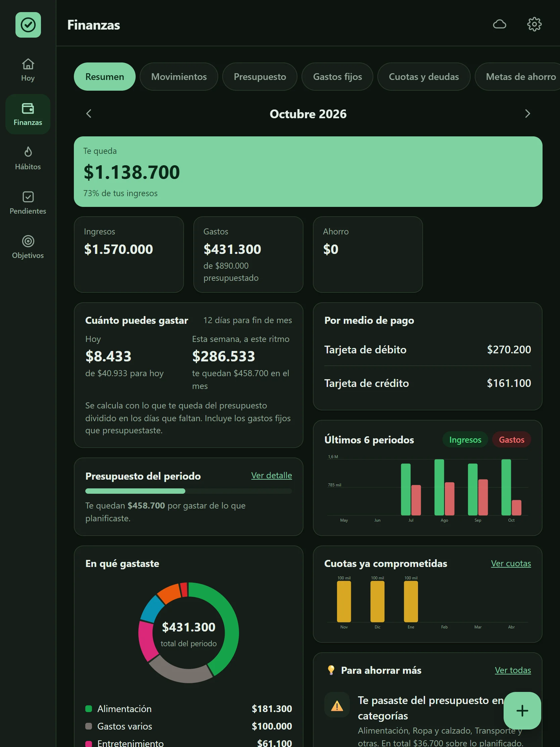Click the Ingresos $1.570.000 card

point(129,255)
